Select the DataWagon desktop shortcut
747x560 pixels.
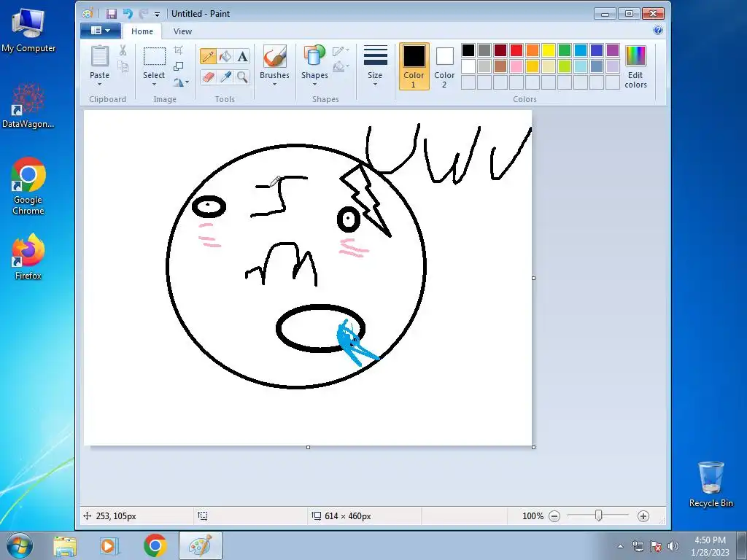coord(28,106)
